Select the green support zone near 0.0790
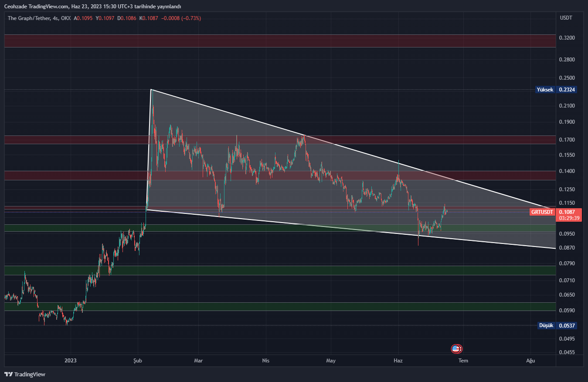The height and width of the screenshot is (382, 588). click(280, 270)
